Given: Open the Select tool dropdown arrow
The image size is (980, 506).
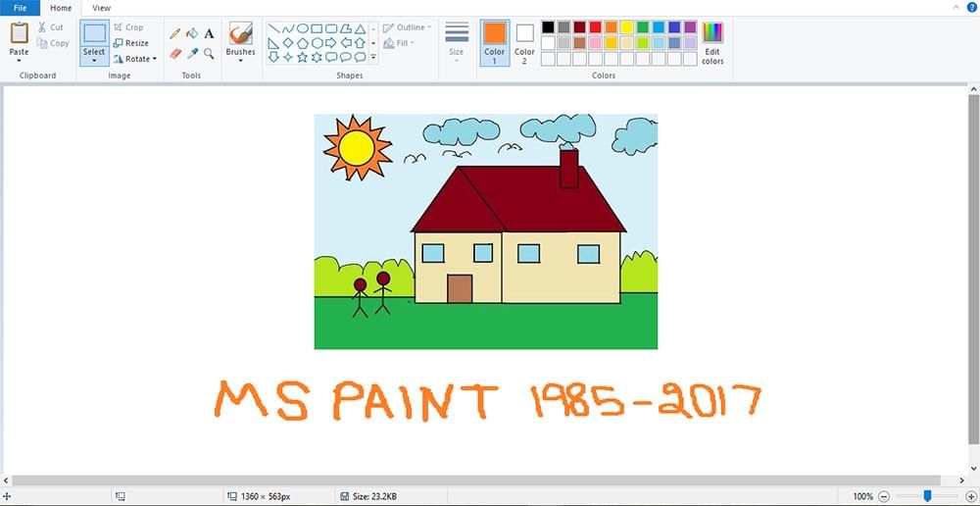Looking at the screenshot, I should (x=94, y=61).
